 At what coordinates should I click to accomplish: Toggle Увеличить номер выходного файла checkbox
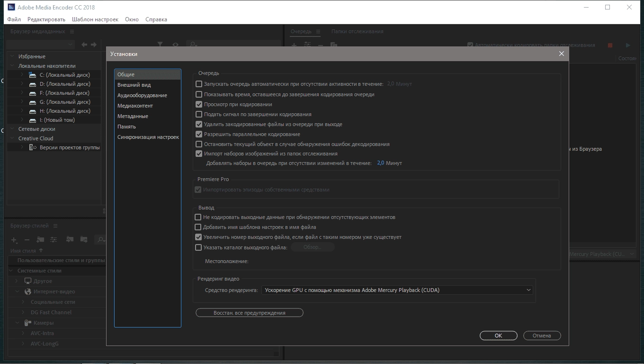pyautogui.click(x=198, y=237)
